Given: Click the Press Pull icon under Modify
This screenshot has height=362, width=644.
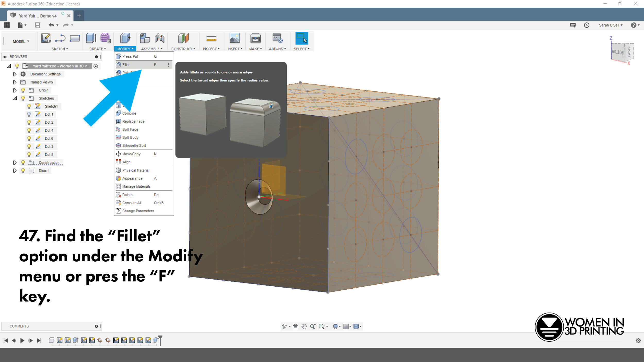Looking at the screenshot, I should click(x=125, y=38).
